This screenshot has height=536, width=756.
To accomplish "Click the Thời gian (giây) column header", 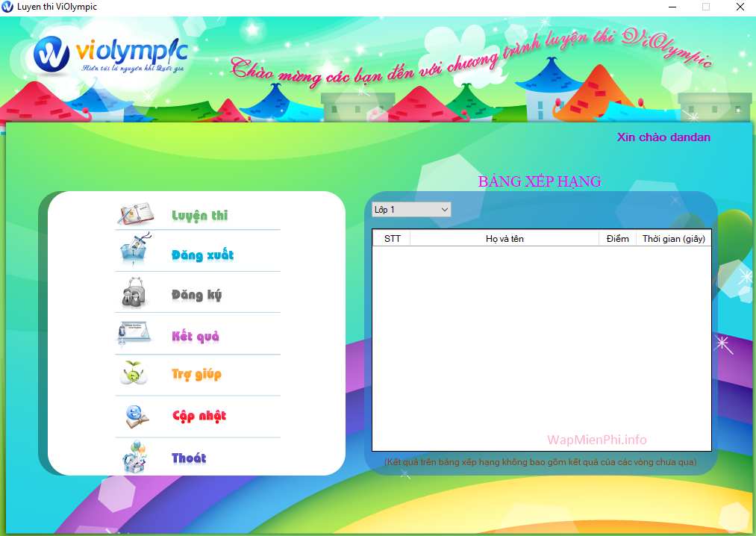I will tap(674, 238).
